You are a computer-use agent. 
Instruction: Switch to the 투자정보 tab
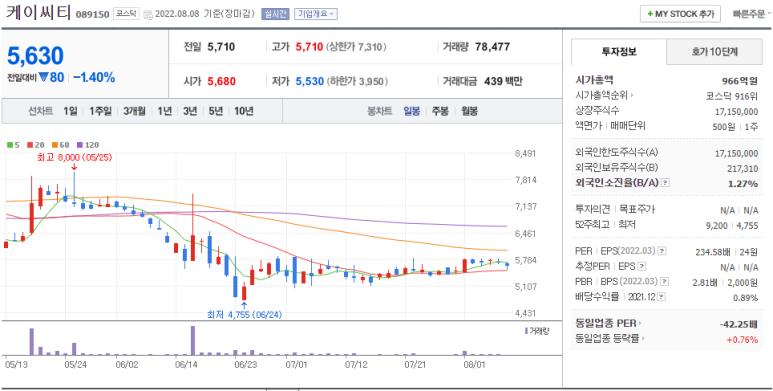(619, 52)
